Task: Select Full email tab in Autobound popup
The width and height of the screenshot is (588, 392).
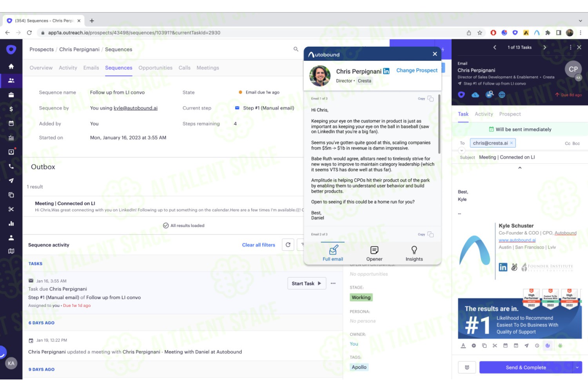Action: pyautogui.click(x=333, y=254)
